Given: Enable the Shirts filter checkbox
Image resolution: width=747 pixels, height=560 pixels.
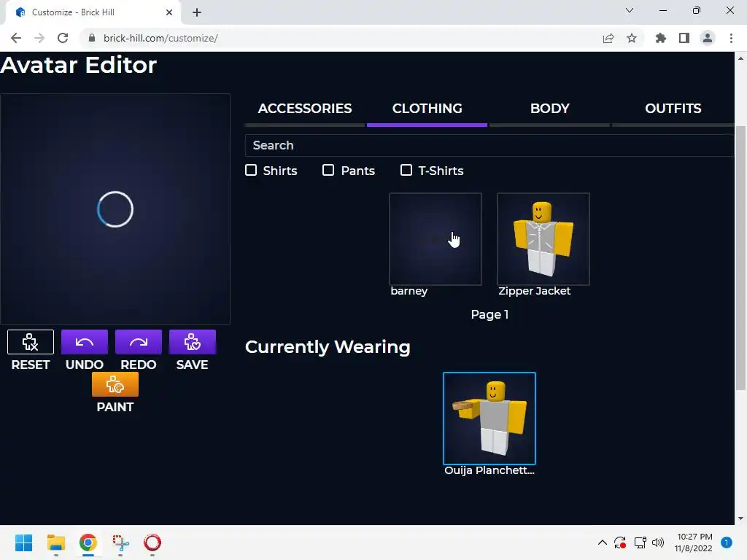Looking at the screenshot, I should point(251,170).
